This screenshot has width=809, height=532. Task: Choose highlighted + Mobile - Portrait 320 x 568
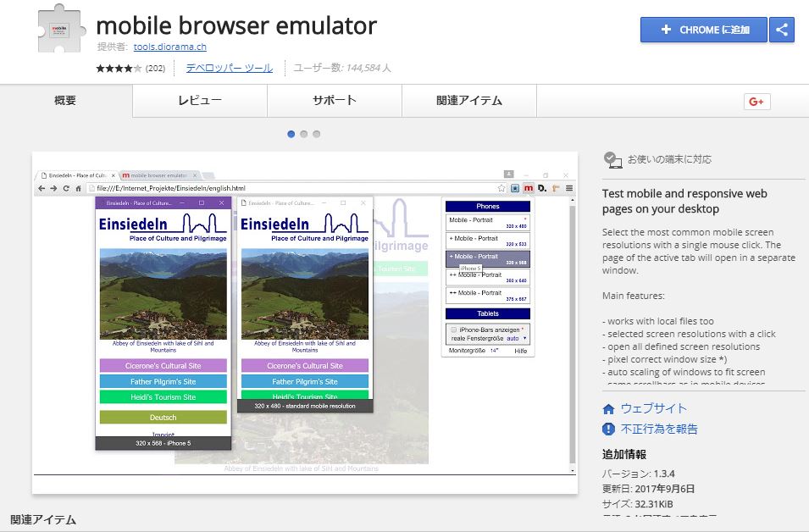pyautogui.click(x=488, y=259)
